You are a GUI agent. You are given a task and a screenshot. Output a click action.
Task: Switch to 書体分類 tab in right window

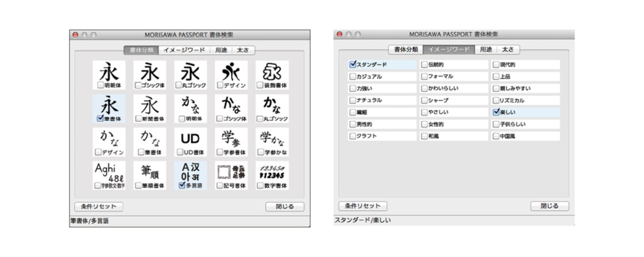[x=406, y=49]
